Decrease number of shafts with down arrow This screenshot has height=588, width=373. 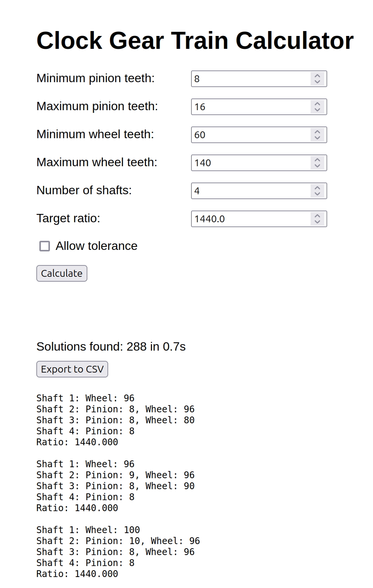[x=317, y=194]
